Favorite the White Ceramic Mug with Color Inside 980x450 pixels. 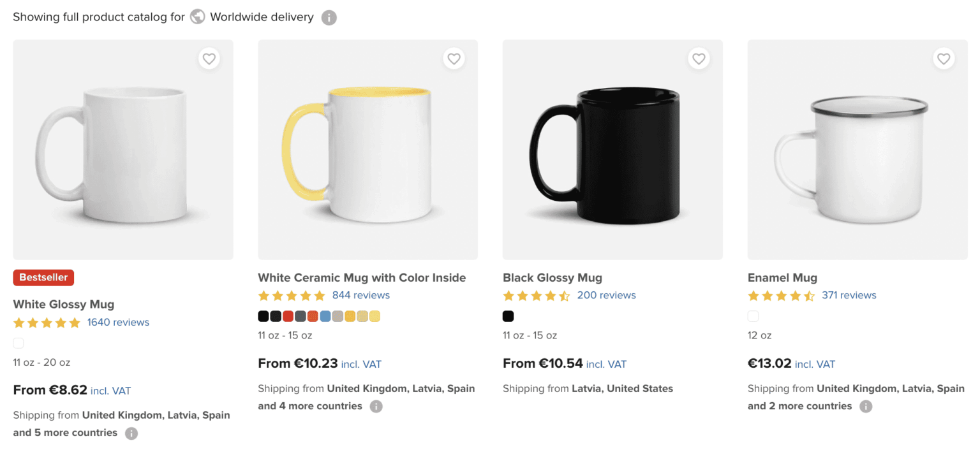click(454, 58)
